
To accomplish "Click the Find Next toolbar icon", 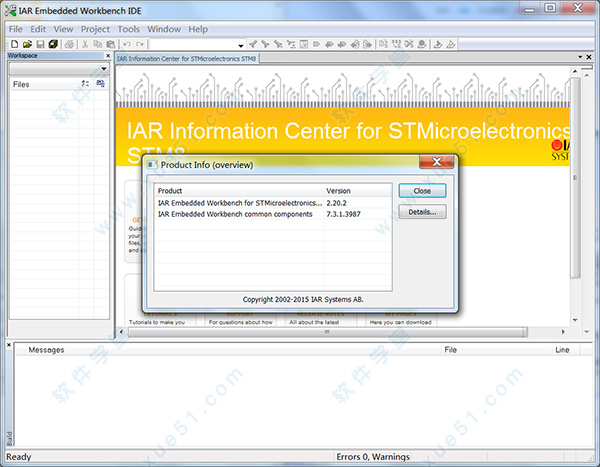I will 265,44.
